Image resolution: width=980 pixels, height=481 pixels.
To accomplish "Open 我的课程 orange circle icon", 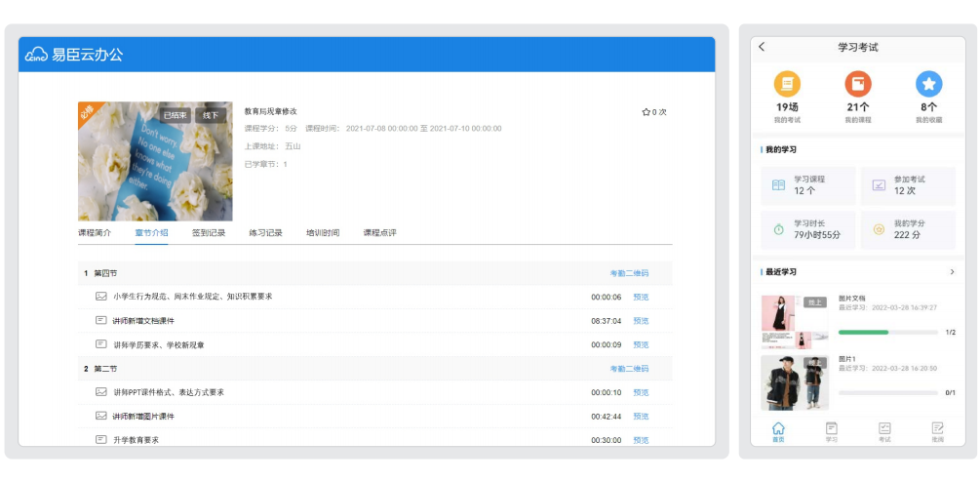I will pos(858,84).
